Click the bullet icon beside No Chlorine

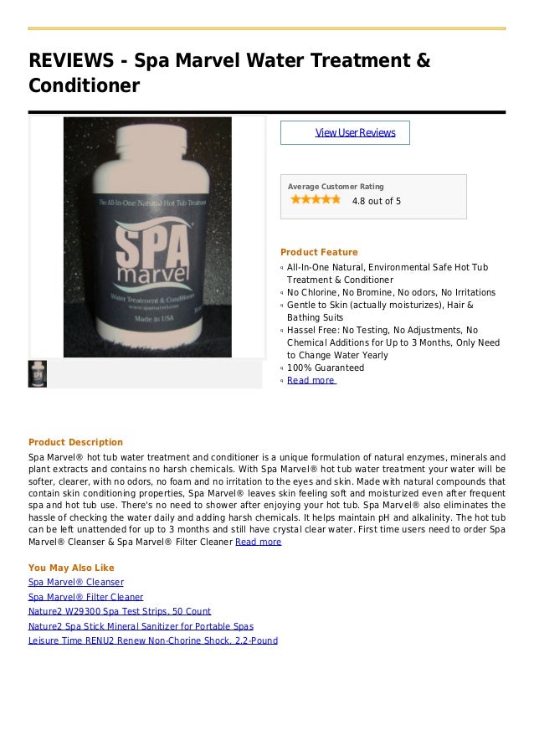click(282, 293)
